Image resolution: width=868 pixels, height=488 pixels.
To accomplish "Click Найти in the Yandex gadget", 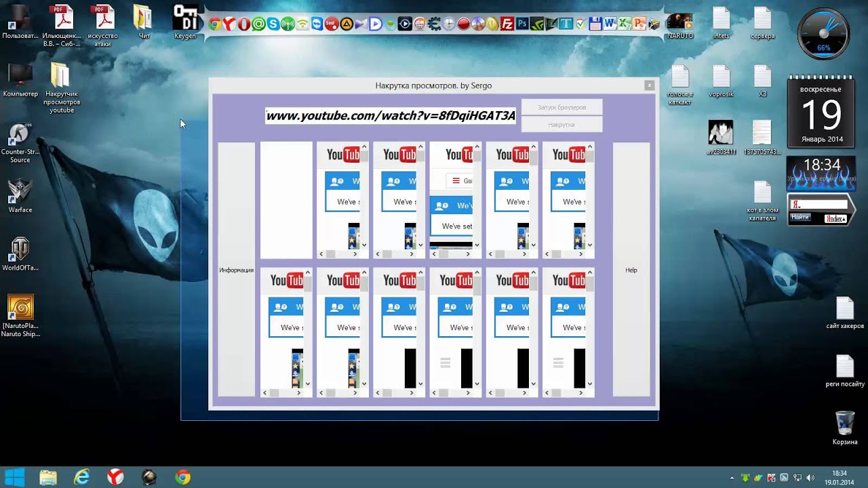I will tap(800, 218).
